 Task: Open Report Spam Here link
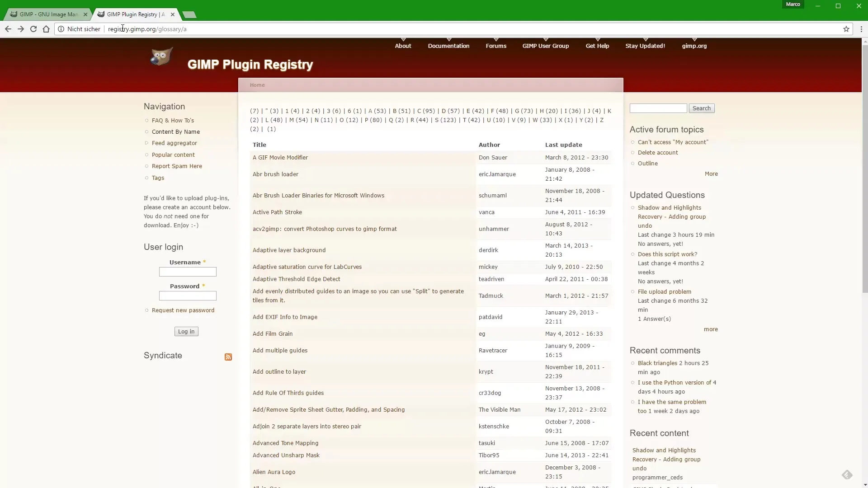click(x=177, y=166)
